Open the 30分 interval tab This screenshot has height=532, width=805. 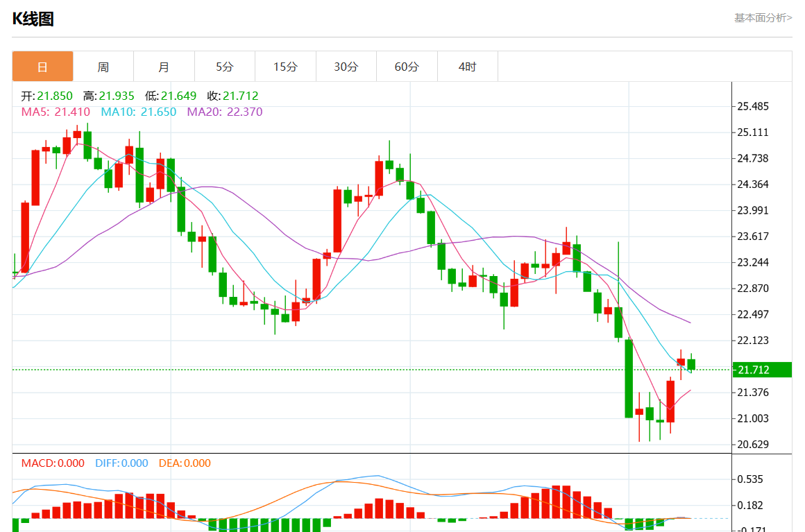[346, 66]
